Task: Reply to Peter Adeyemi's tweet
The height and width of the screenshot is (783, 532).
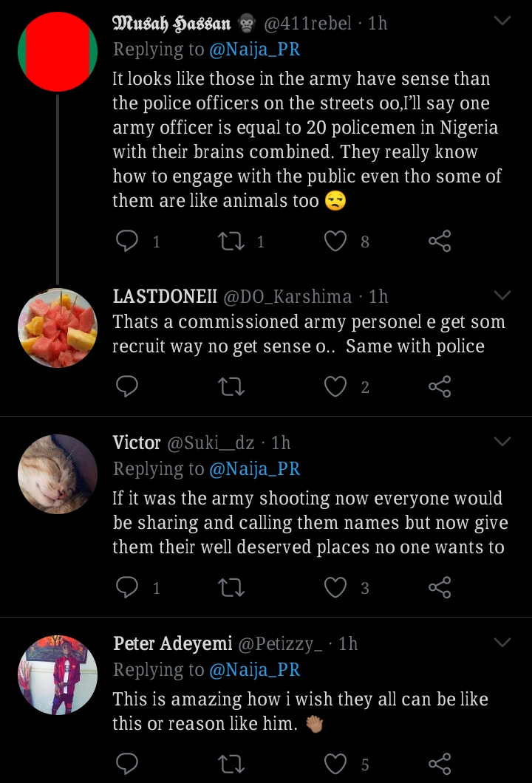Action: [129, 763]
